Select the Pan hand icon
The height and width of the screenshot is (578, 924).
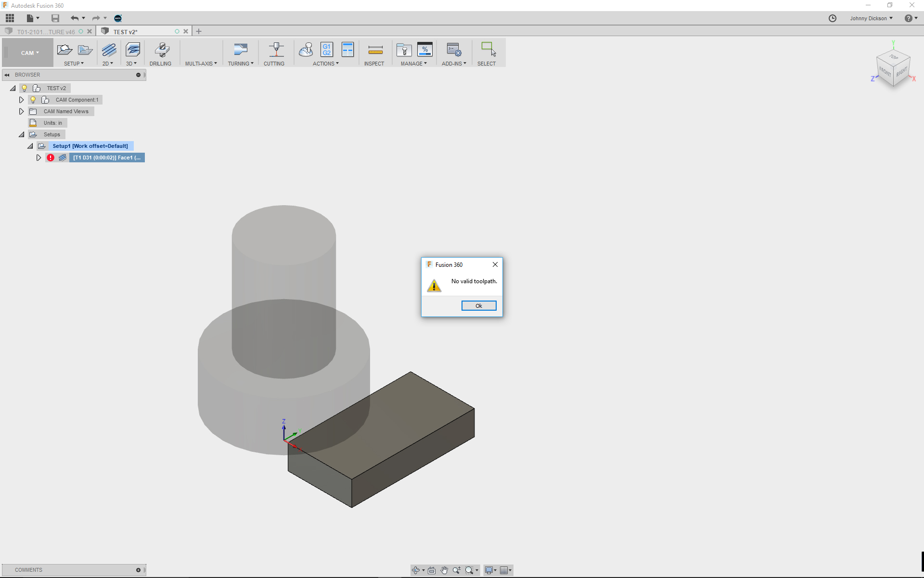(x=444, y=570)
